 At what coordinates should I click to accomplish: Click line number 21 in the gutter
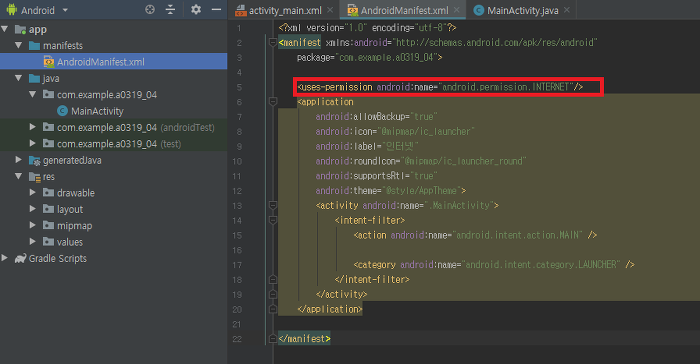click(x=237, y=324)
